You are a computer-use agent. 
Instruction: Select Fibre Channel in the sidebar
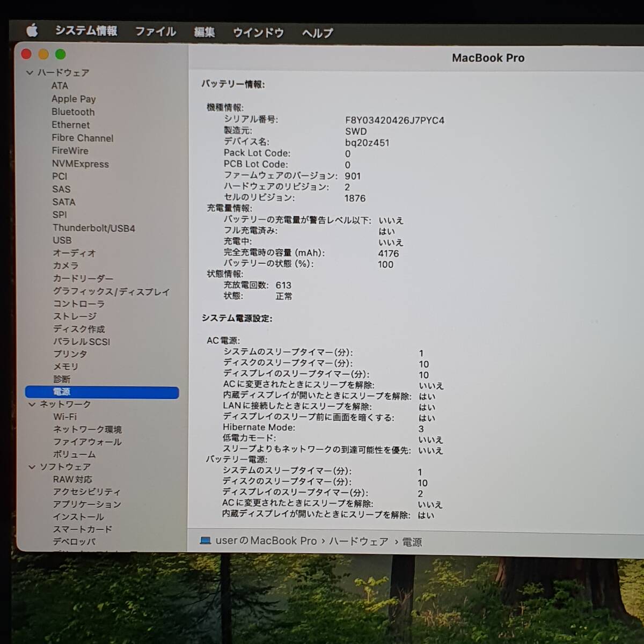[83, 138]
